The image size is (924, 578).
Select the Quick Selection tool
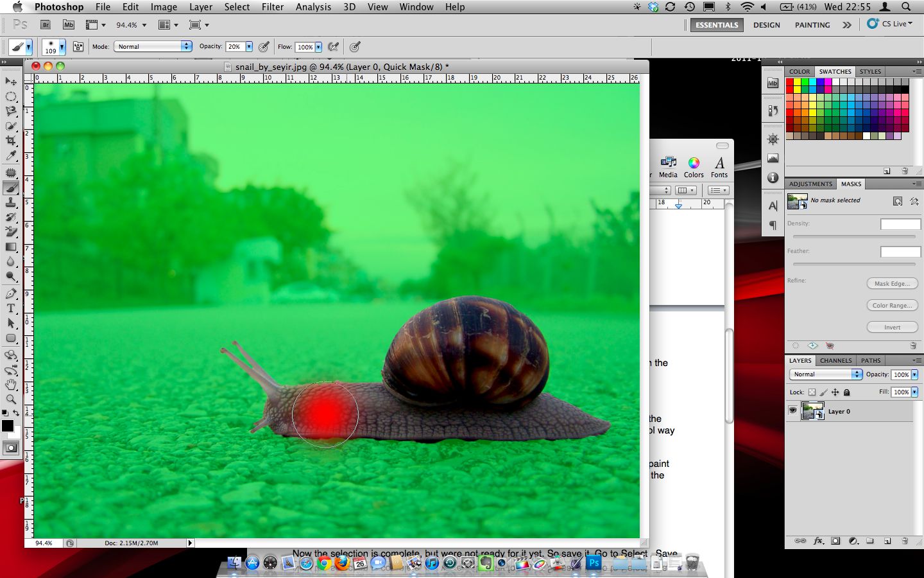coord(11,126)
